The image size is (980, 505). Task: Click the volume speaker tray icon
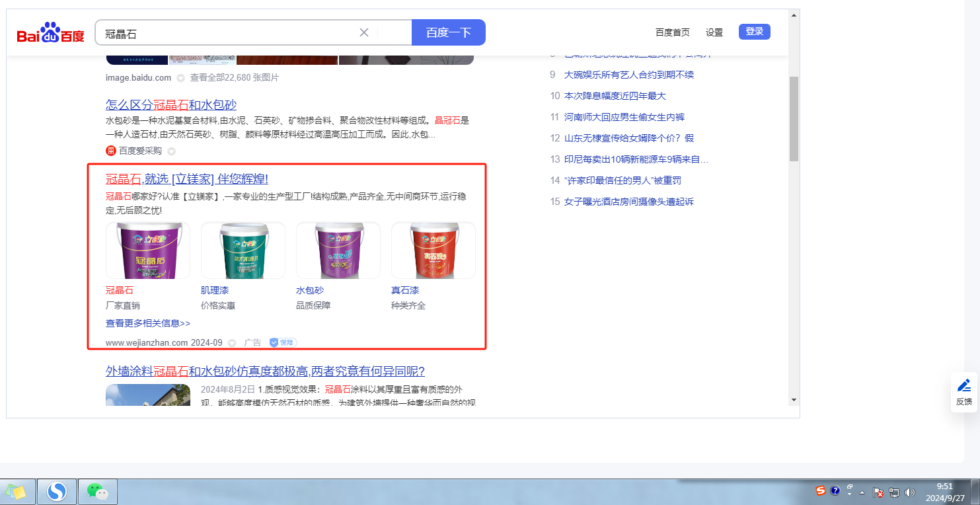(909, 492)
